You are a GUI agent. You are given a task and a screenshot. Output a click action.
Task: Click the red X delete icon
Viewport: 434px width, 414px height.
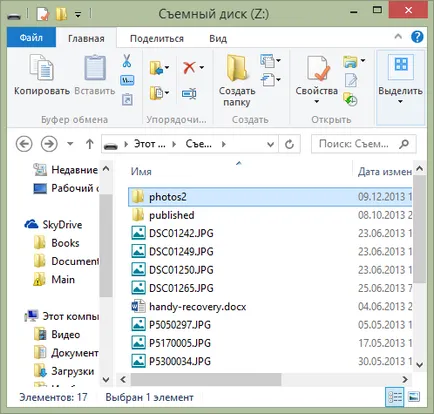189,68
